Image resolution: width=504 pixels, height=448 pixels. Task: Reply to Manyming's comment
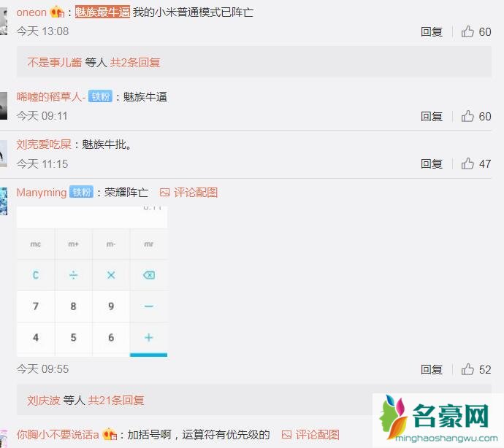(x=432, y=370)
